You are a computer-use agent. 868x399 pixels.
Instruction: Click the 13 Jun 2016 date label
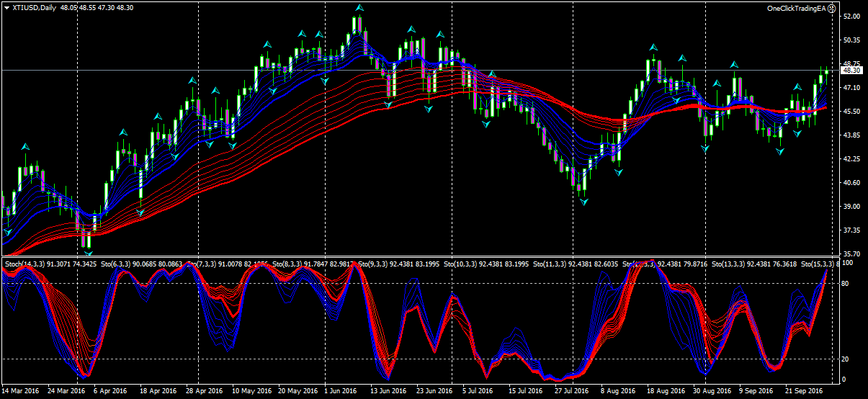pyautogui.click(x=389, y=391)
